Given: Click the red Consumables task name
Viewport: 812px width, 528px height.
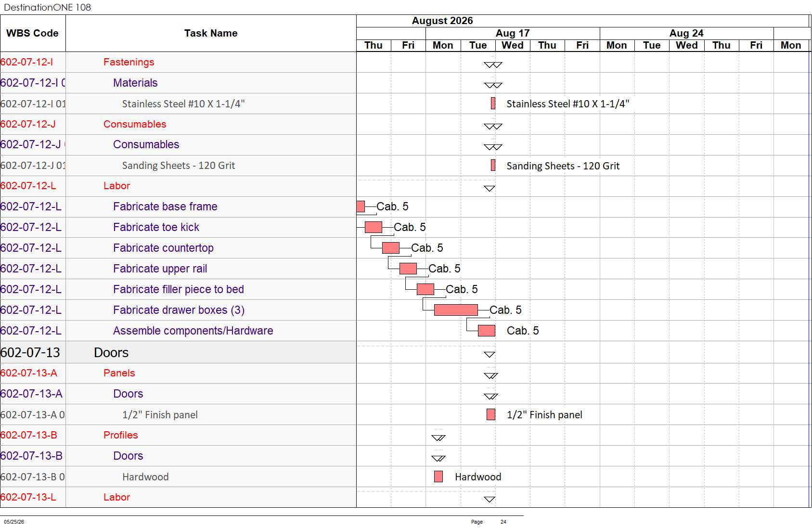Looking at the screenshot, I should pos(135,124).
